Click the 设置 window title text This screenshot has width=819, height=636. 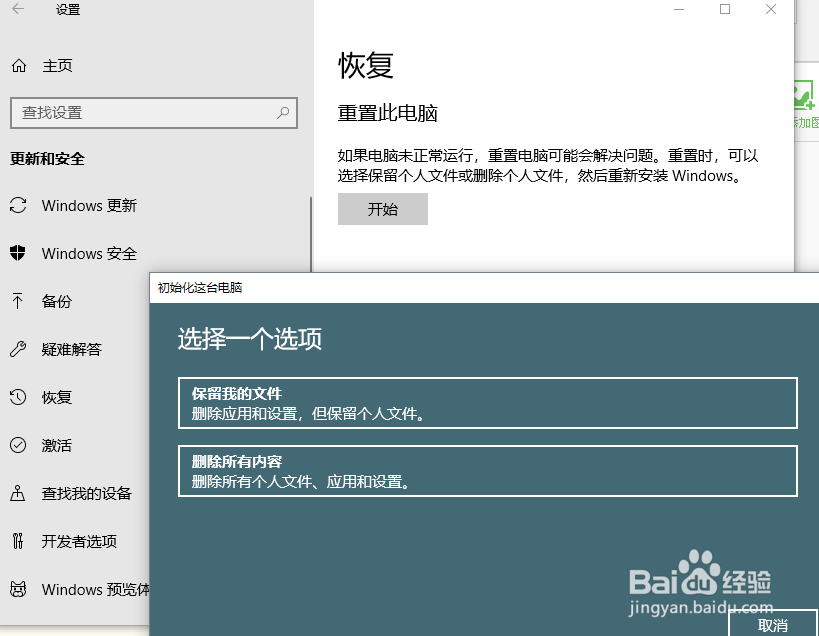click(x=68, y=9)
